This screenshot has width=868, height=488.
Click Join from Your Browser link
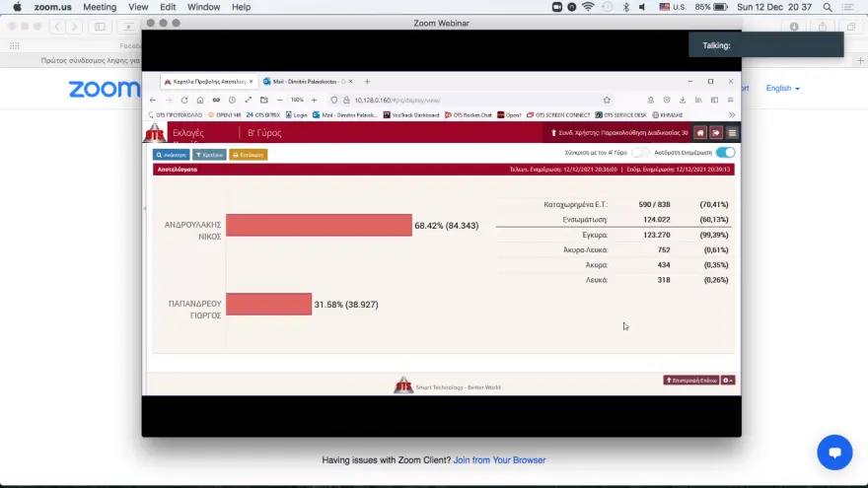(x=499, y=460)
